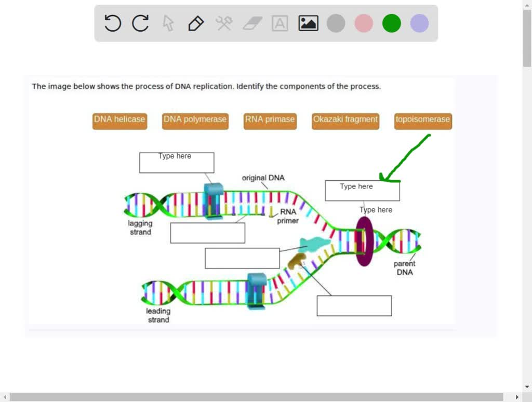Image resolution: width=532 pixels, height=402 pixels.
Task: Open the tools icon on the toolbar
Action: 223,23
